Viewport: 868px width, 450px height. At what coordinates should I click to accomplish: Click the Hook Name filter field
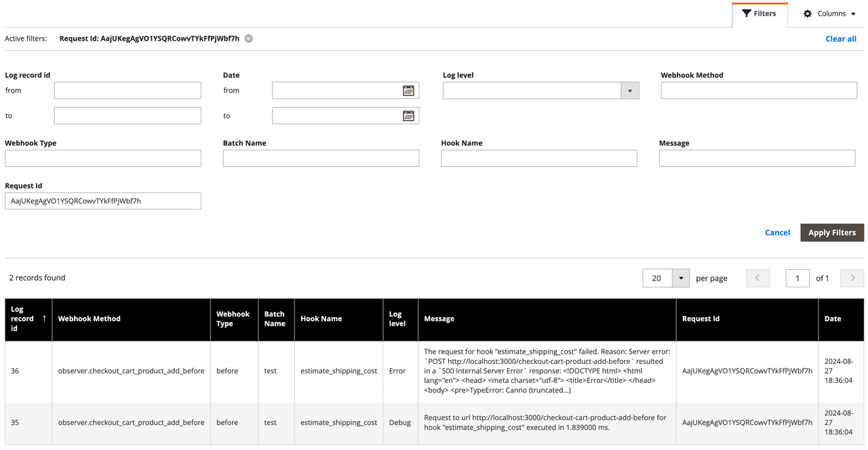click(539, 158)
